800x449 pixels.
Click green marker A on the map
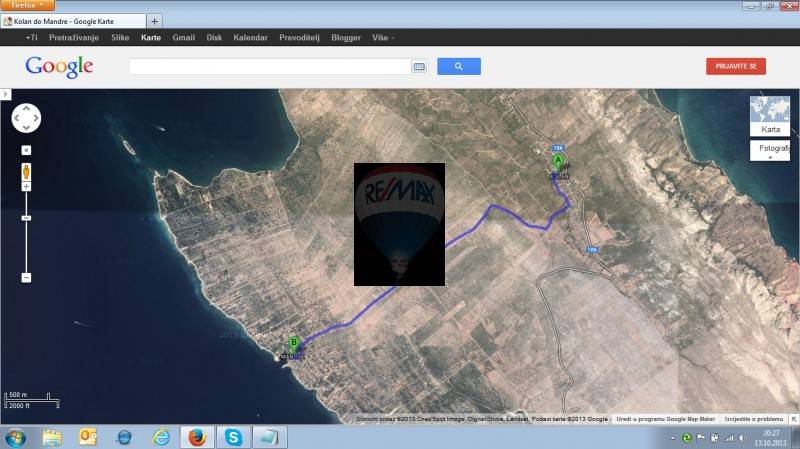click(559, 160)
